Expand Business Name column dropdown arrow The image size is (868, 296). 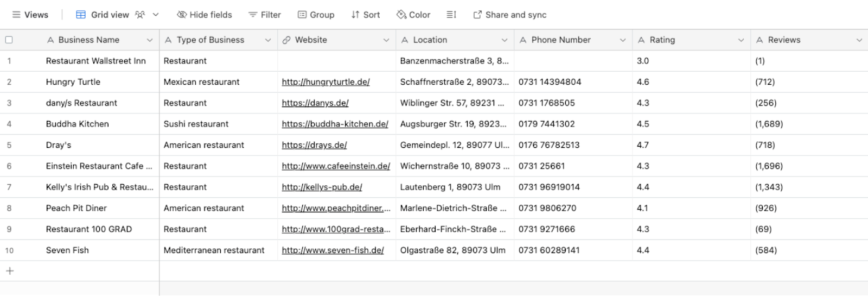[150, 40]
